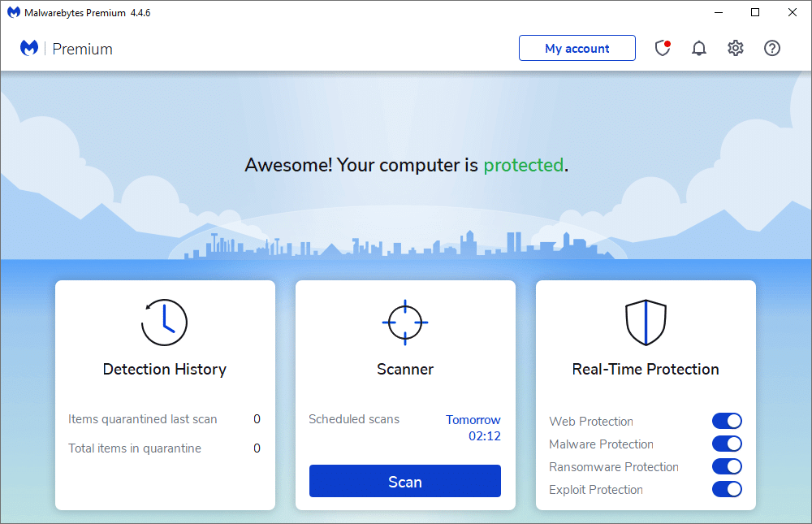Image resolution: width=812 pixels, height=524 pixels.
Task: Click the Premium label in the header
Action: click(82, 49)
